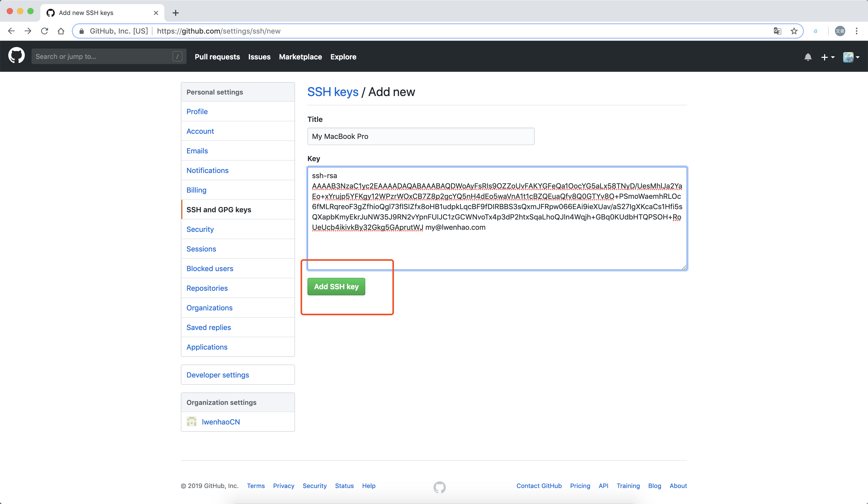Open Training link in footer
868x504 pixels.
(x=628, y=486)
